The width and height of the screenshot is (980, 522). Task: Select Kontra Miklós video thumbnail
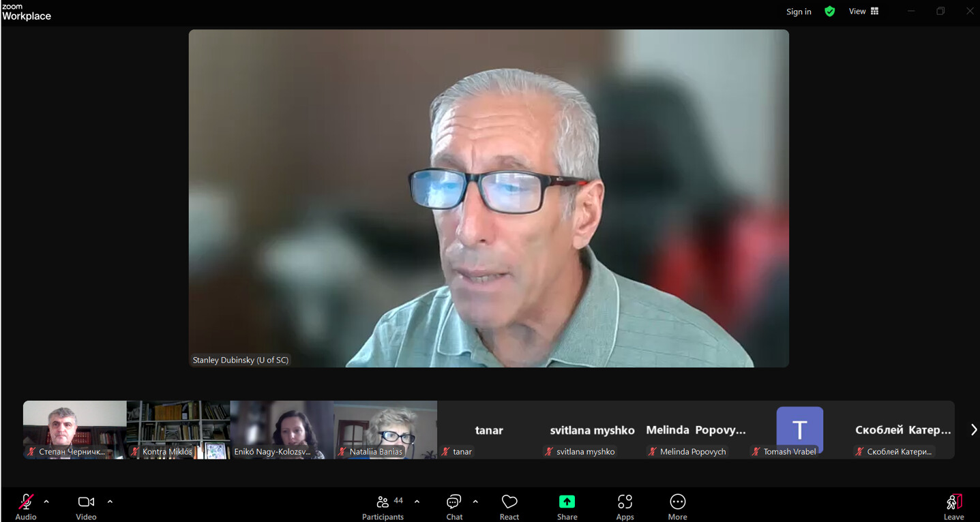(x=178, y=429)
